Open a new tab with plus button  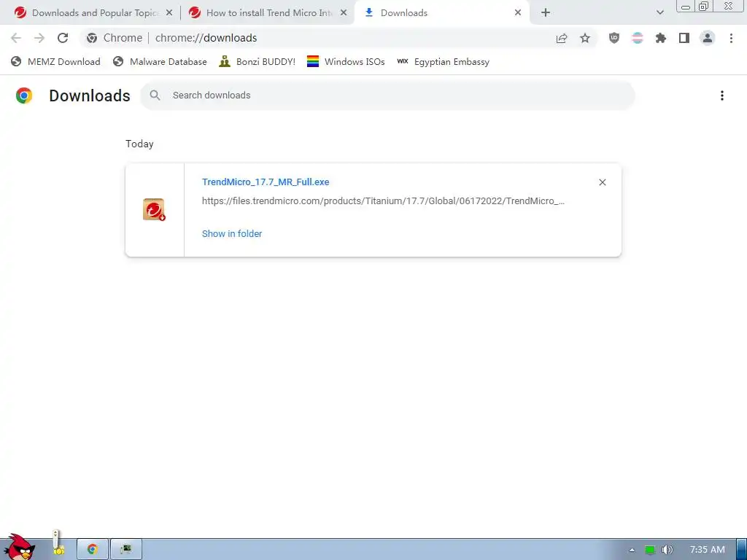point(546,13)
